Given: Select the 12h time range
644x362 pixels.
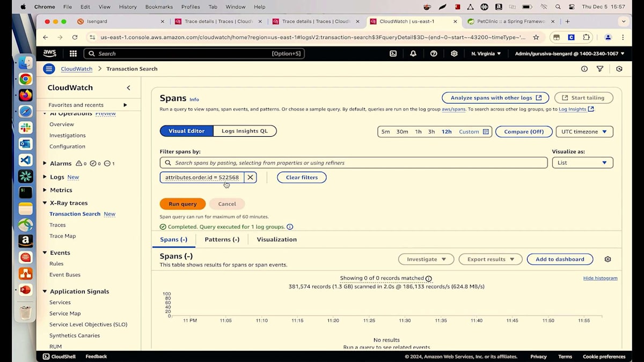Looking at the screenshot, I should tap(447, 132).
